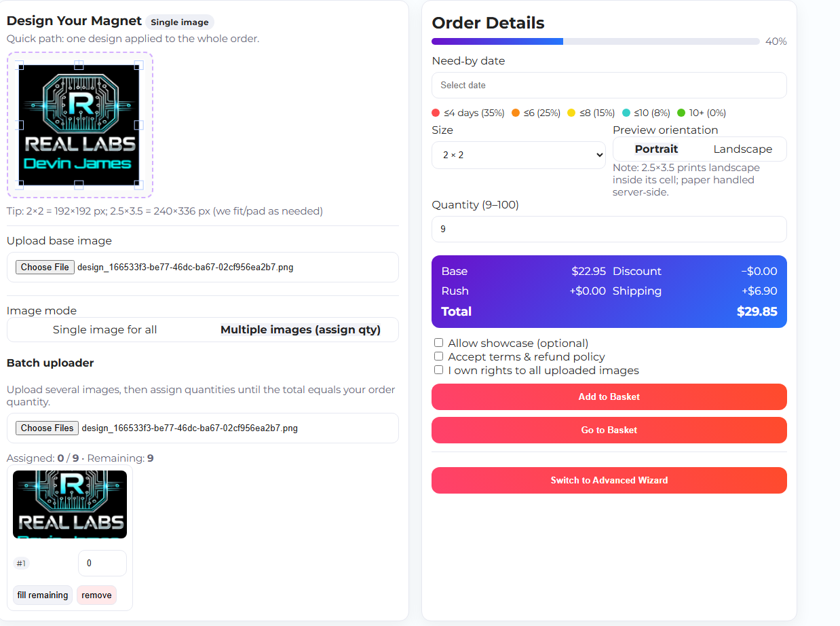Check the 'Accept terms & refund policy' box

coord(438,356)
